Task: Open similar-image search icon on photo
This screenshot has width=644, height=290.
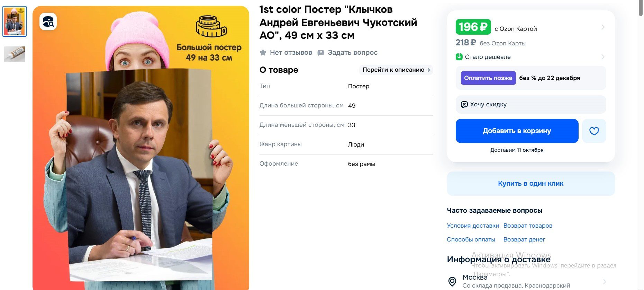Action: coord(48,22)
